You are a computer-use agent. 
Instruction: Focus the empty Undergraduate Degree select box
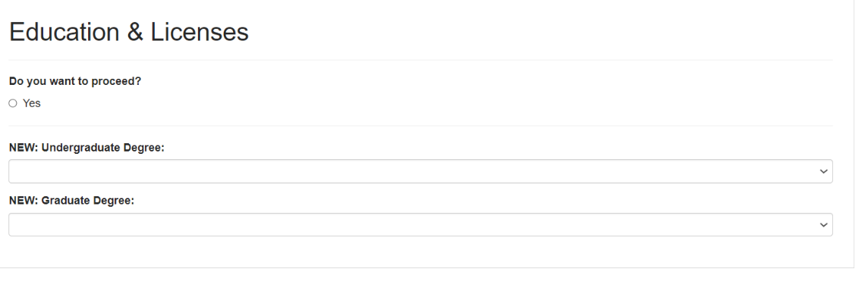point(420,171)
